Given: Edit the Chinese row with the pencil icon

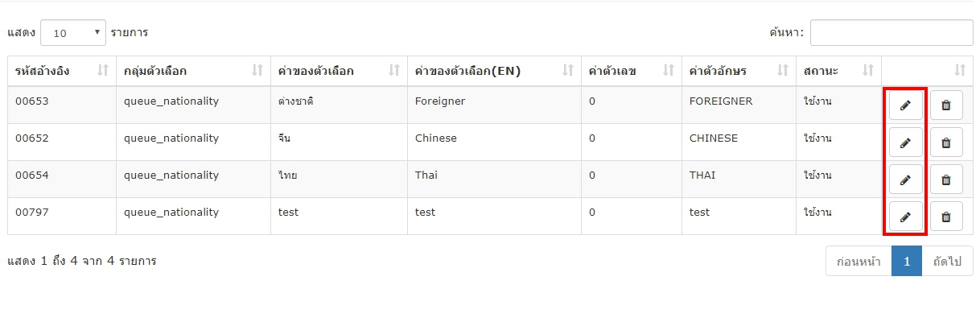Looking at the screenshot, I should coord(905,142).
